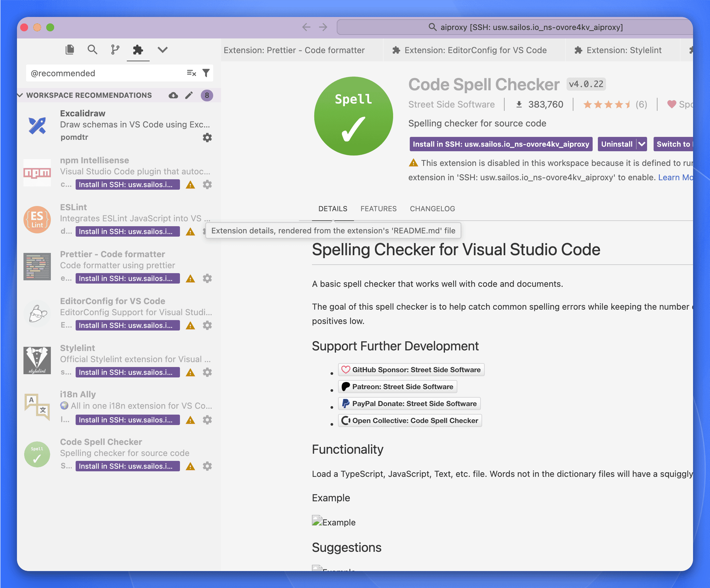The image size is (710, 588).
Task: Switch to the Changelog tab
Action: coord(432,209)
